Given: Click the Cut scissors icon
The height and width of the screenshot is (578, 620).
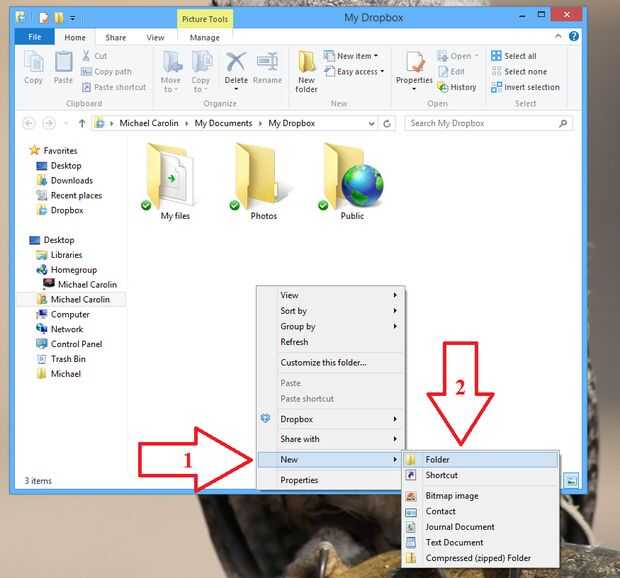Looking at the screenshot, I should tap(86, 55).
